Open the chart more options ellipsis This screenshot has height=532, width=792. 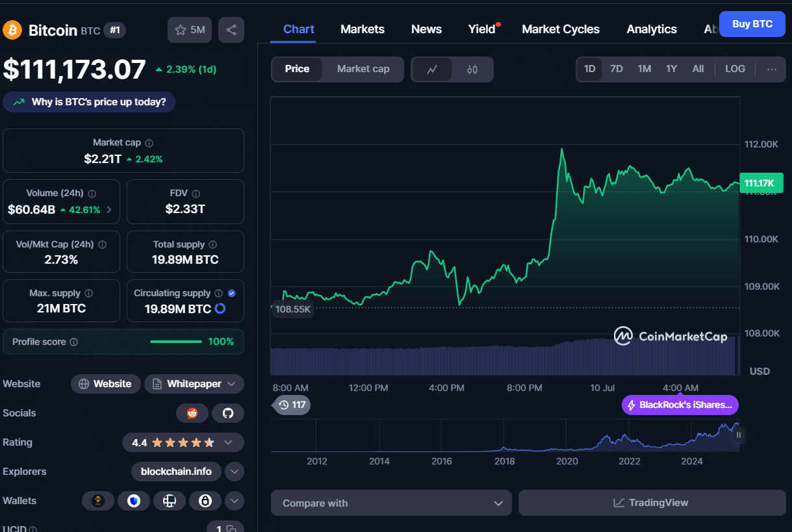(x=772, y=69)
